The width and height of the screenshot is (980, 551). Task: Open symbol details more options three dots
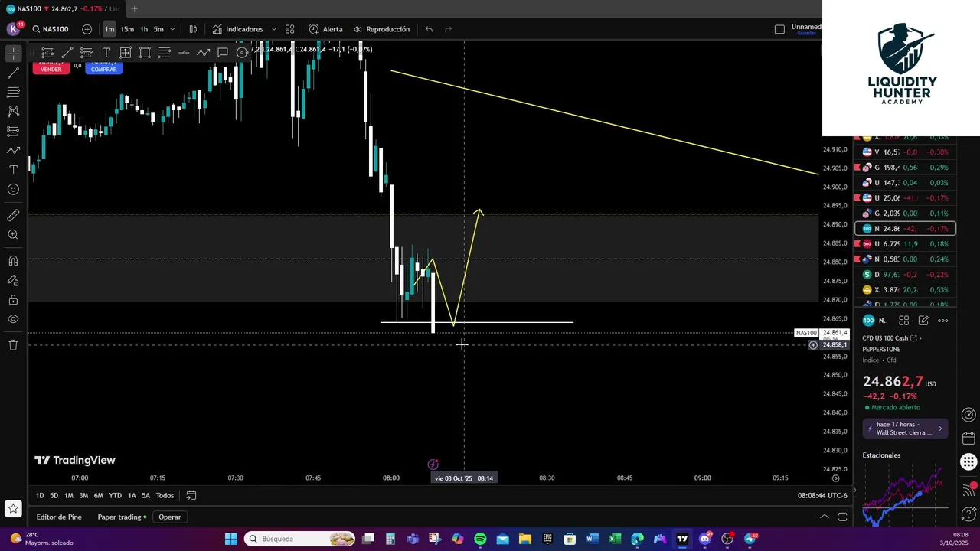click(x=943, y=321)
